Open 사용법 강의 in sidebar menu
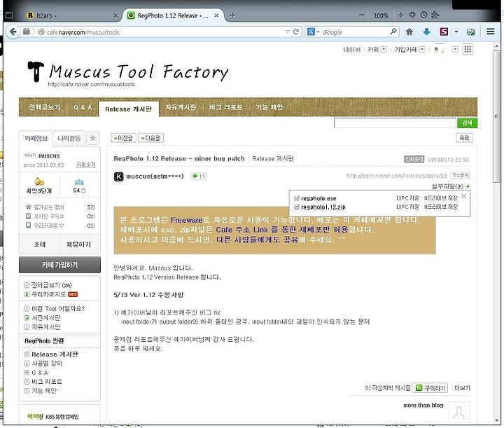The height and width of the screenshot is (428, 504). click(47, 364)
